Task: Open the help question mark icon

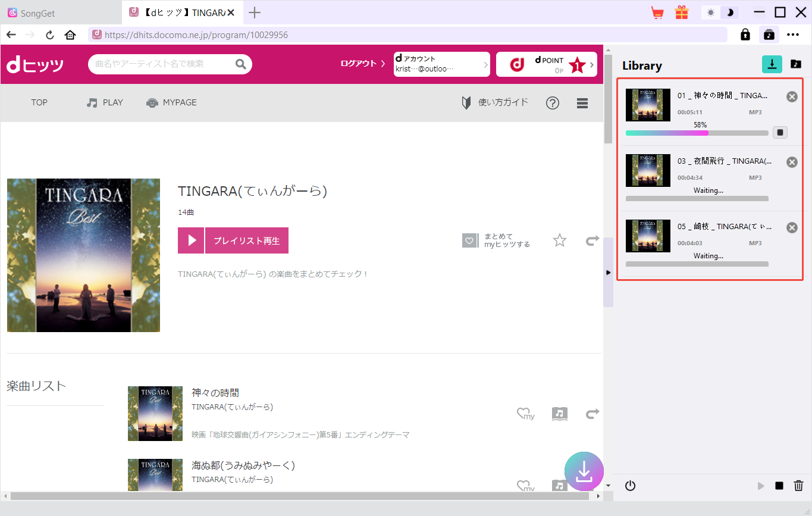Action: click(x=553, y=102)
